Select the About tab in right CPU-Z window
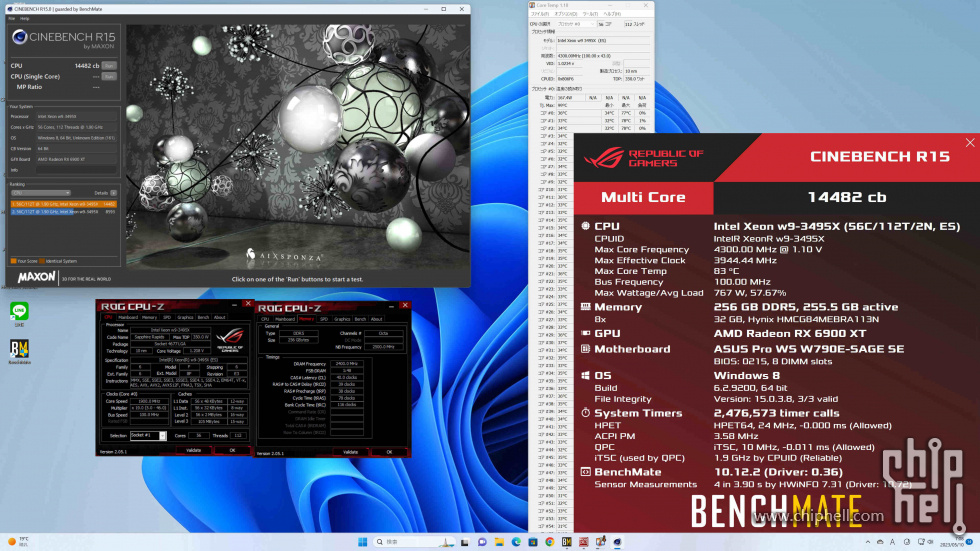Screen dimensions: 980x551 click(x=376, y=319)
